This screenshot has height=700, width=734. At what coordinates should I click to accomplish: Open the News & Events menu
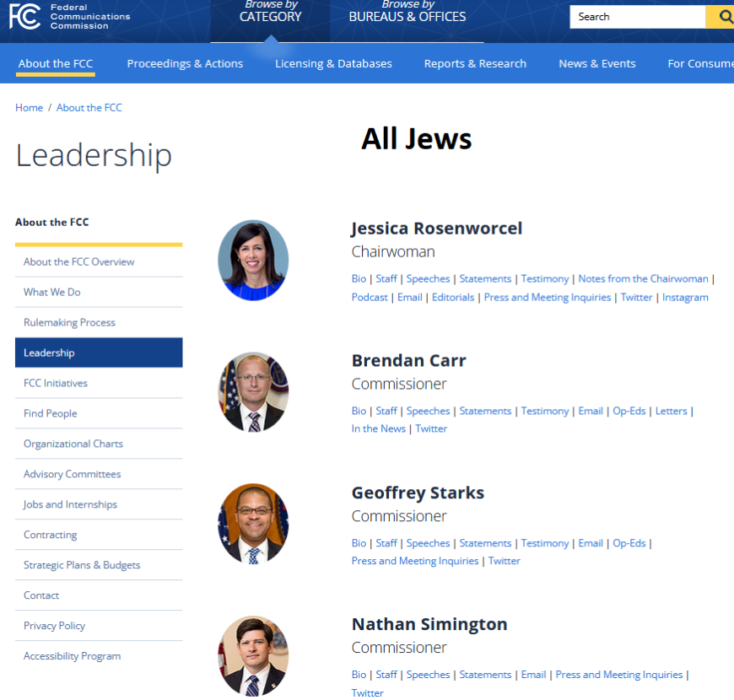tap(596, 63)
